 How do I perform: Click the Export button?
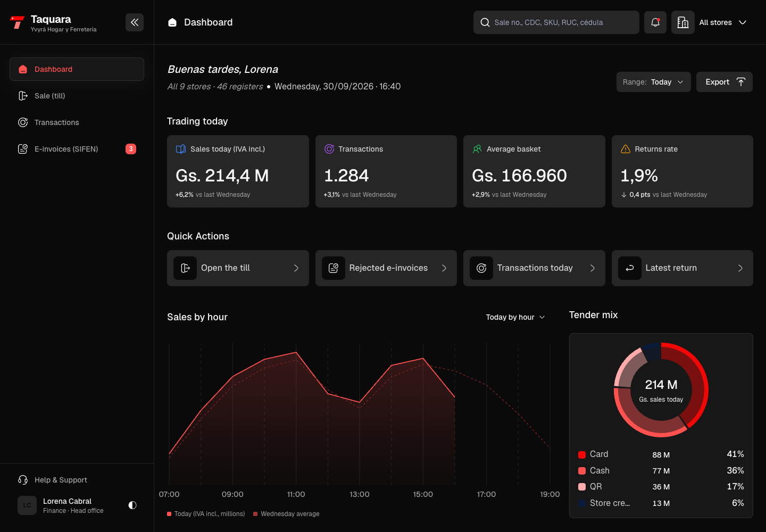(x=725, y=82)
